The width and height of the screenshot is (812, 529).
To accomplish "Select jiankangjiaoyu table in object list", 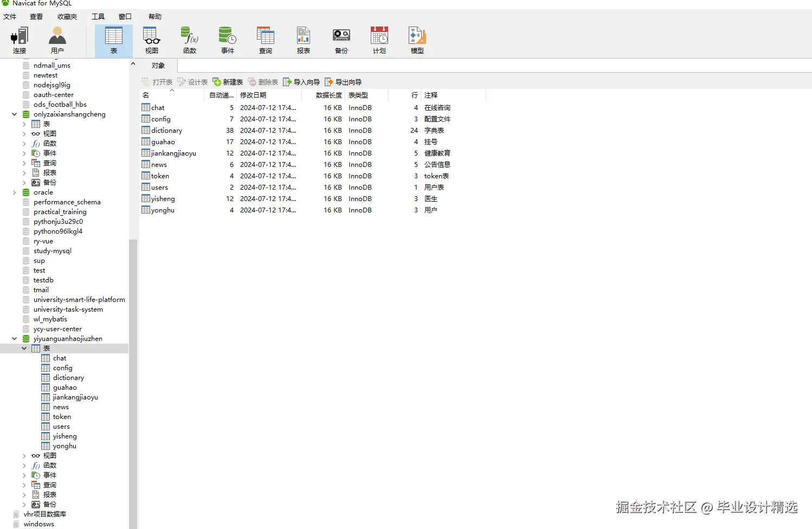I will click(x=169, y=153).
